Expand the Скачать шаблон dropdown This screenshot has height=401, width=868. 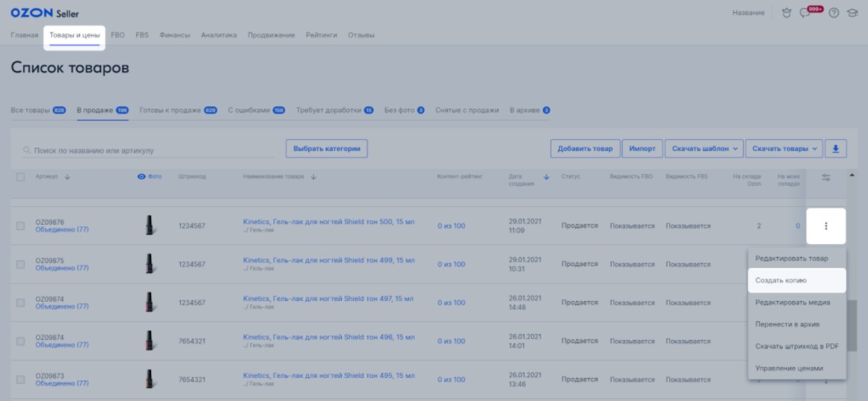pos(704,149)
